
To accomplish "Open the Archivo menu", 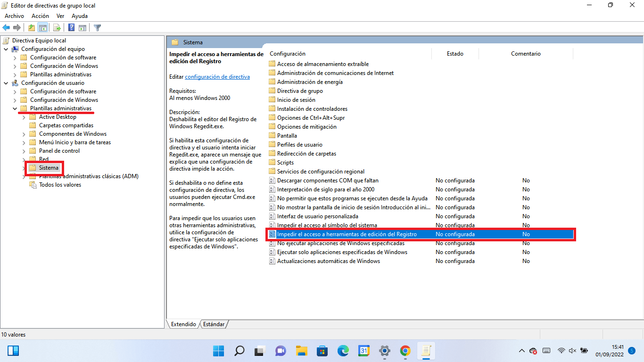I will (14, 16).
